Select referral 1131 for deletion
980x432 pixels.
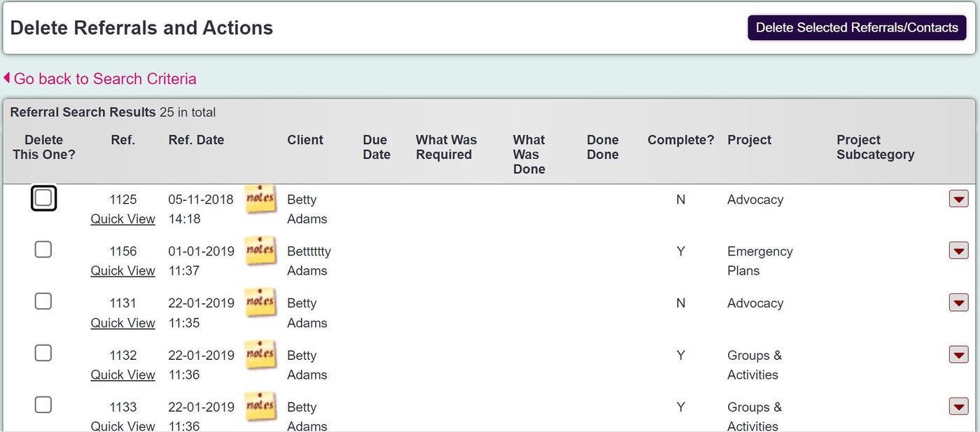pos(43,300)
